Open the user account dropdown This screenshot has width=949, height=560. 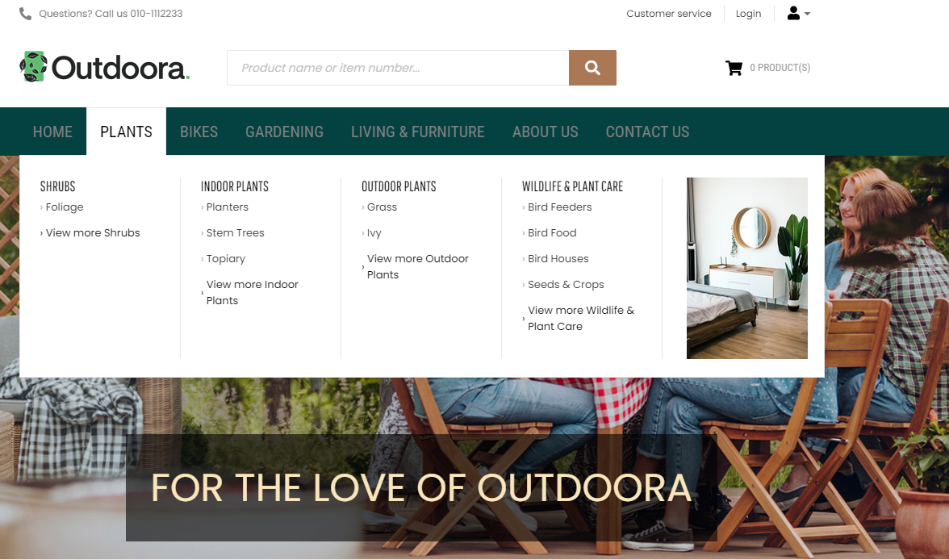coord(798,14)
